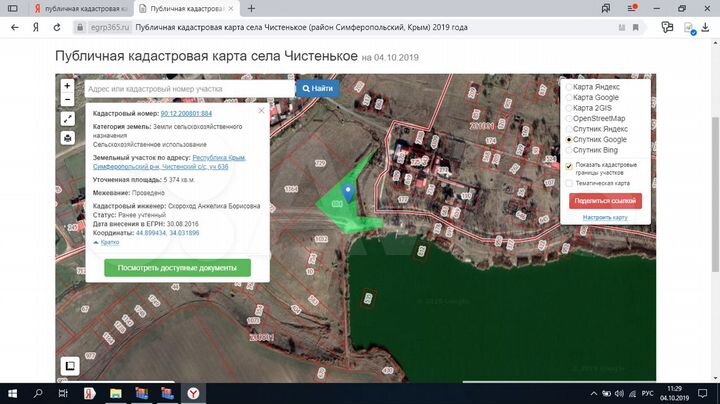Collapse details via the Кратко link

109,242
